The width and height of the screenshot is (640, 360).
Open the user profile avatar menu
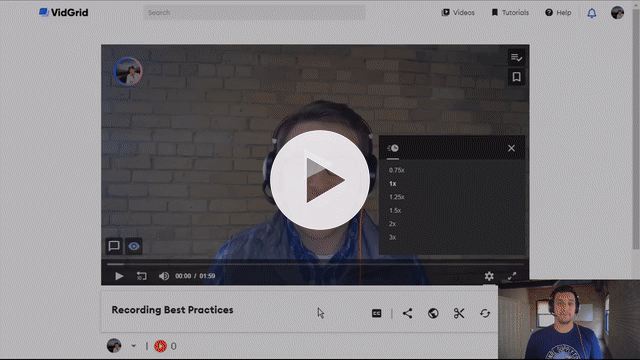point(617,13)
